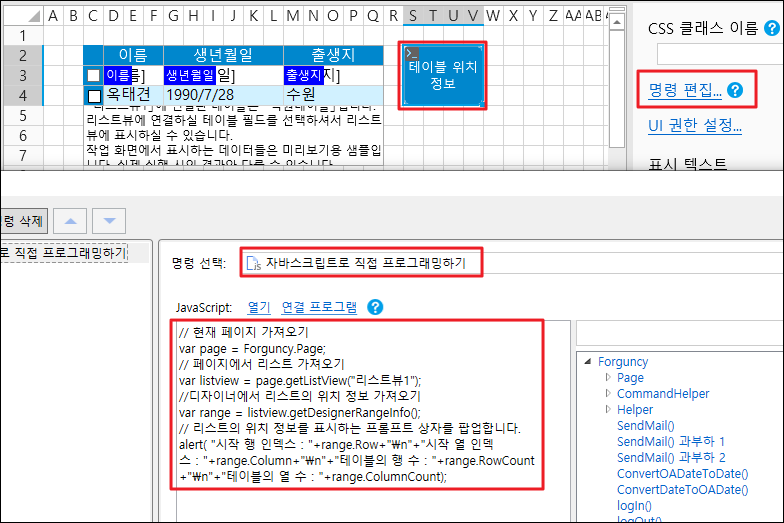The width and height of the screenshot is (784, 523).
Task: Expand the Helper tree node
Action: click(x=608, y=410)
